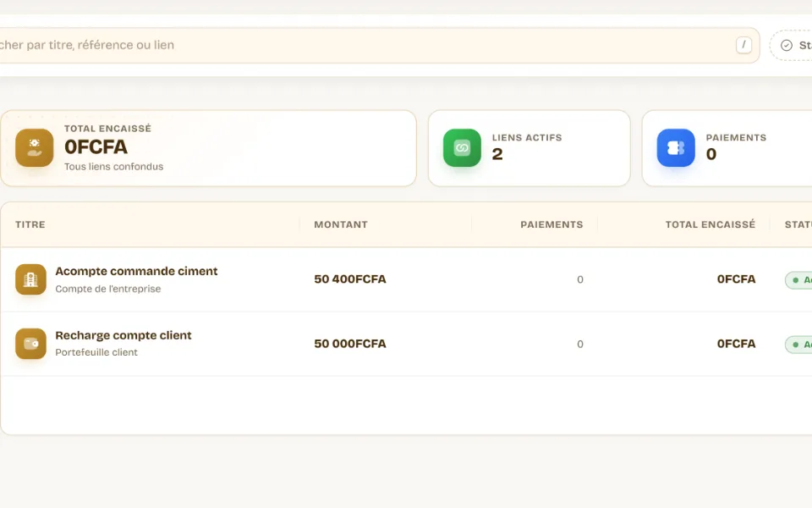Open the Recharge compte client link

123,335
